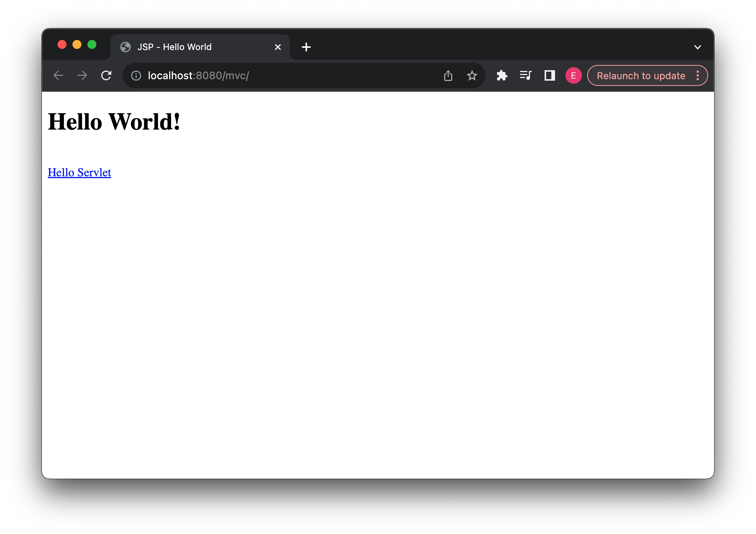Open a new tab with the plus button
Image resolution: width=756 pixels, height=534 pixels.
[x=306, y=47]
